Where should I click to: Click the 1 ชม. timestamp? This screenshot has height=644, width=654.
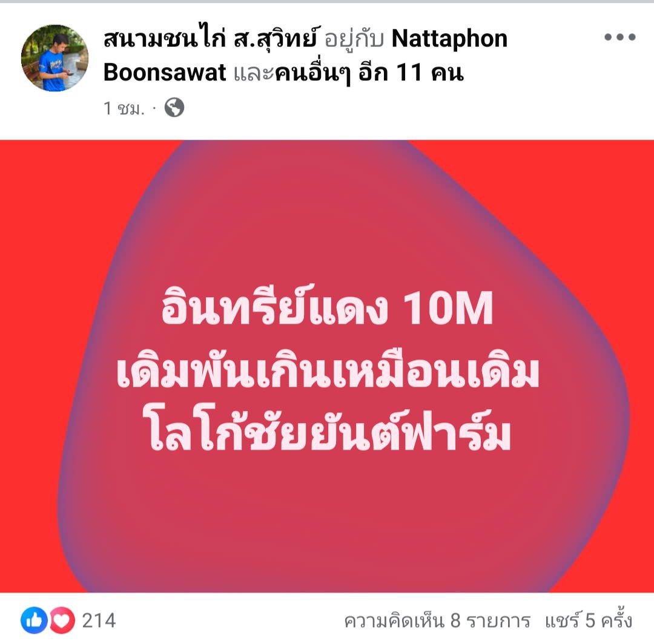point(124,108)
